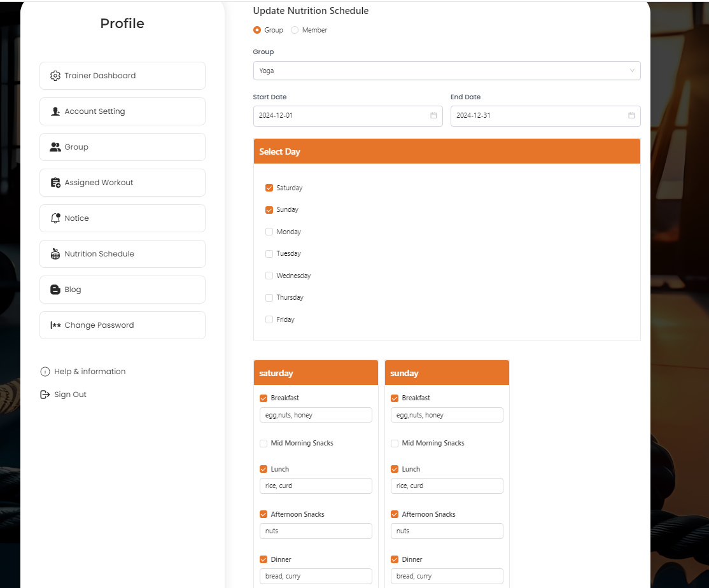Click the Group people icon in sidebar
This screenshot has width=709, height=588.
click(55, 147)
